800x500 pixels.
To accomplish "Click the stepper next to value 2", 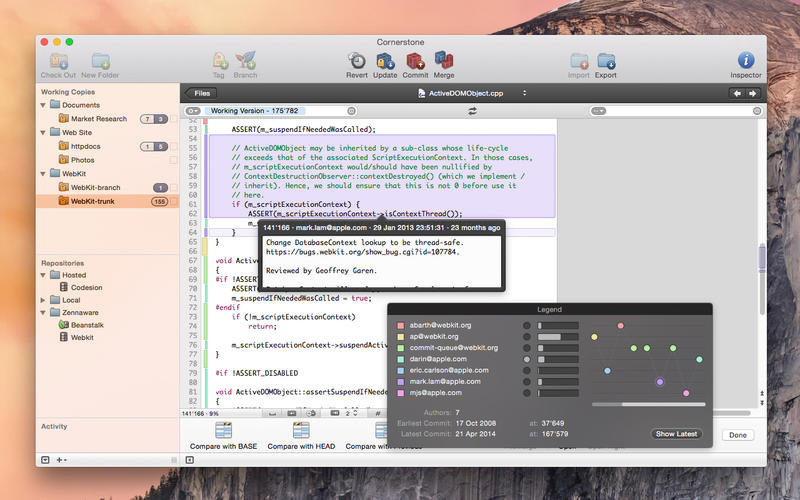I will 356,413.
